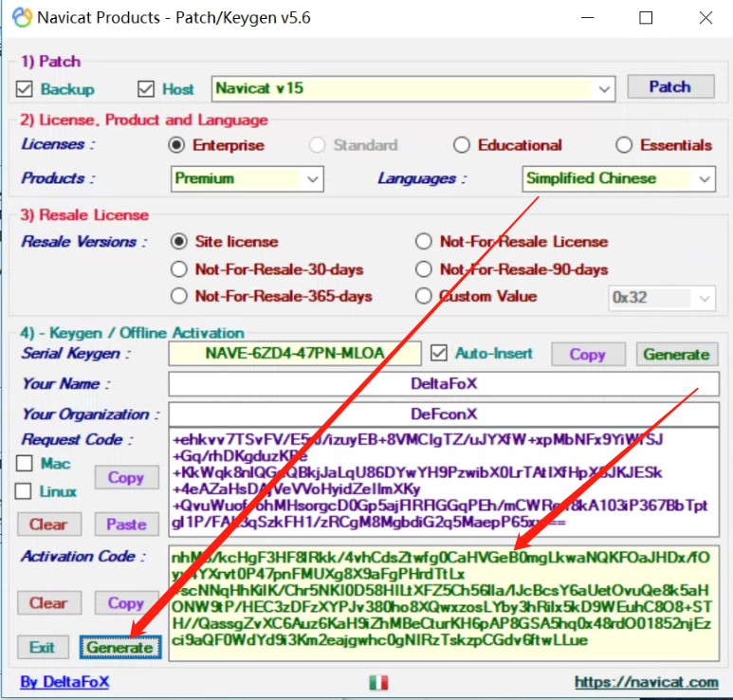
Task: Select Not-For-Resale-365-days option
Action: (x=179, y=296)
